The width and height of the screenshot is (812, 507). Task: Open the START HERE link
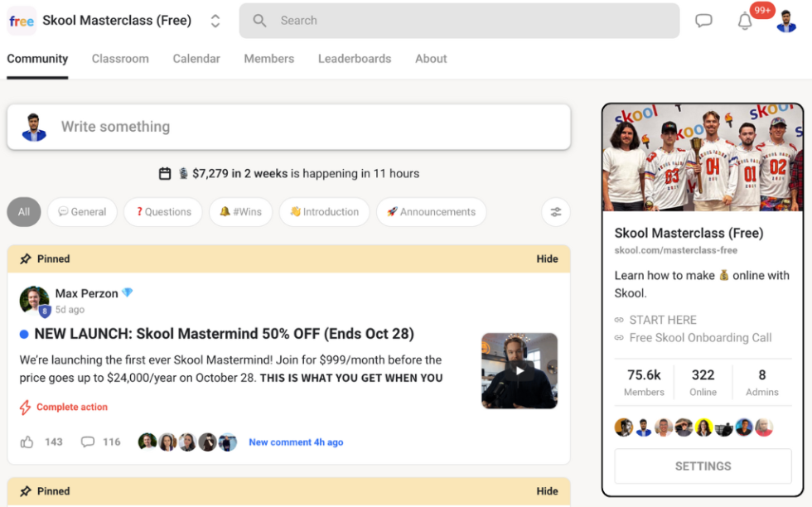click(x=662, y=320)
